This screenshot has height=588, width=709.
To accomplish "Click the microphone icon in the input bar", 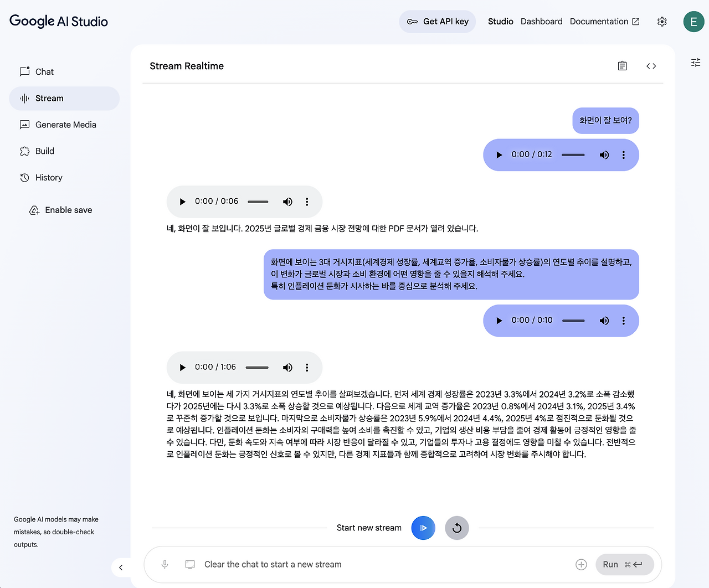I will [x=165, y=564].
